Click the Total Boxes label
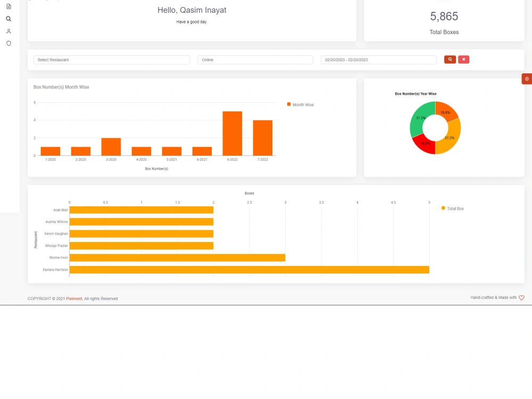This screenshot has height=399, width=532. coord(444,32)
